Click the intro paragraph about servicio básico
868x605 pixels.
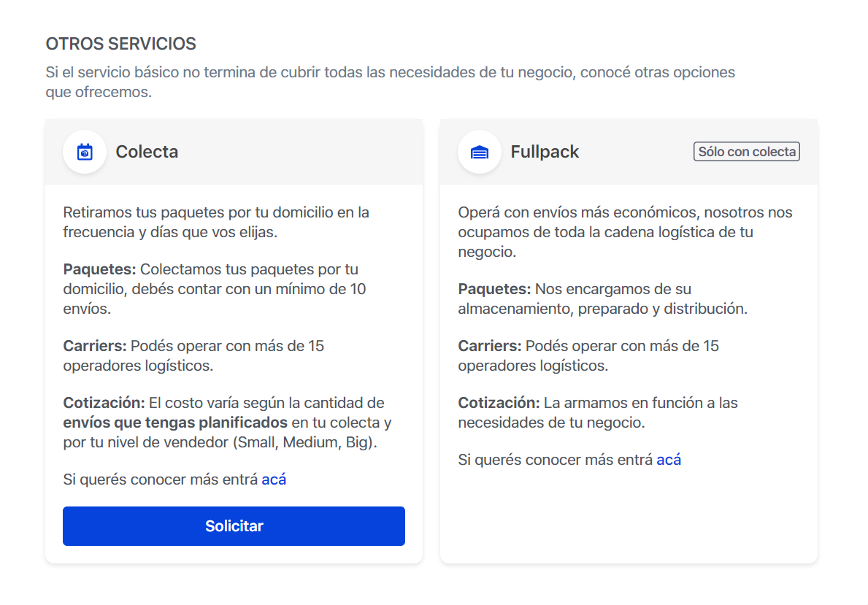(391, 82)
